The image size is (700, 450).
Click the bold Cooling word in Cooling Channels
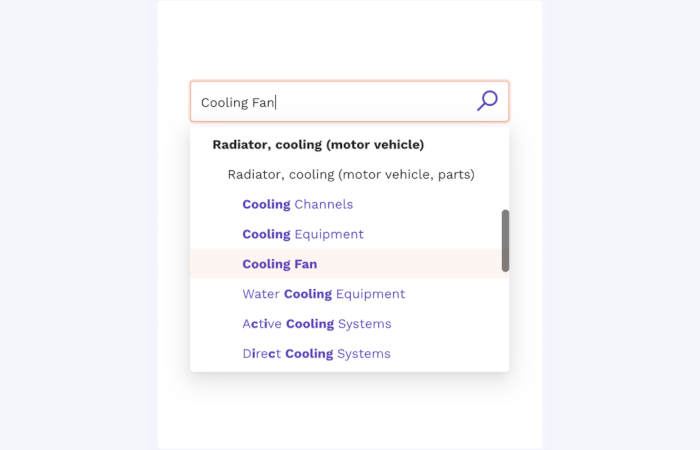point(267,204)
